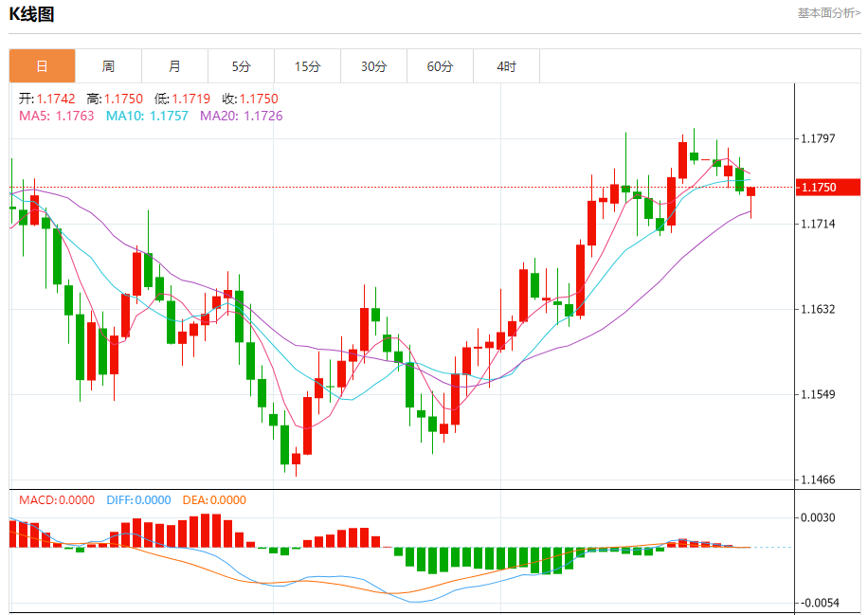Click the MACD value label
The width and height of the screenshot is (868, 615).
click(x=57, y=500)
